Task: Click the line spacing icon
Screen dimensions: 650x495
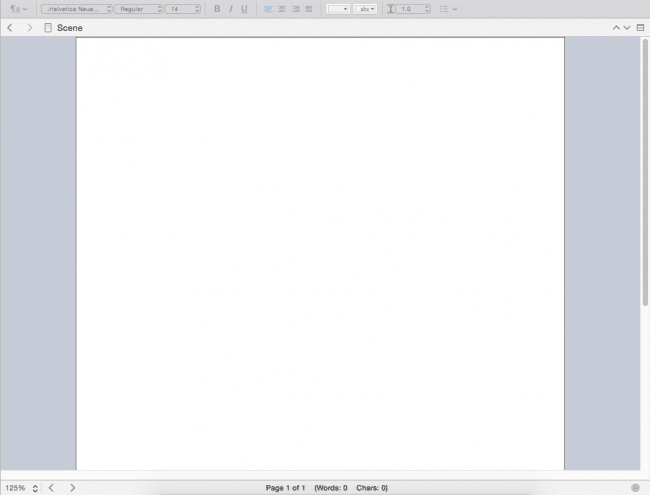Action: [390, 9]
